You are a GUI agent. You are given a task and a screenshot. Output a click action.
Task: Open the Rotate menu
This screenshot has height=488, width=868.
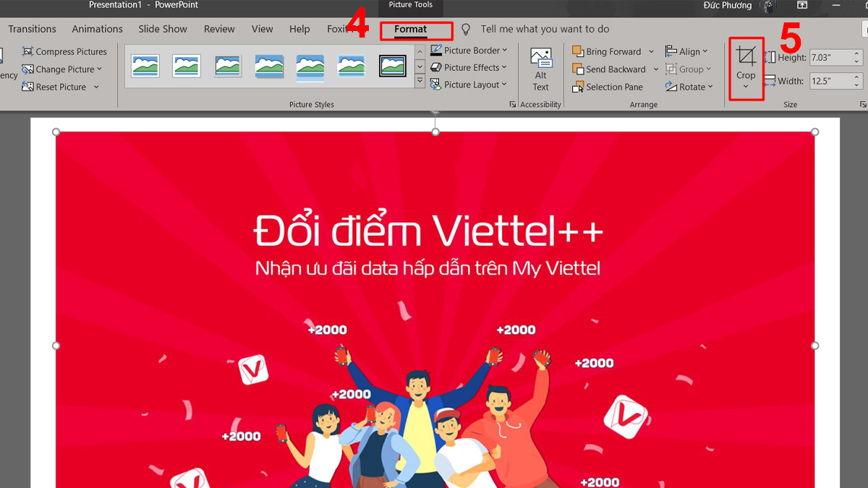click(689, 86)
